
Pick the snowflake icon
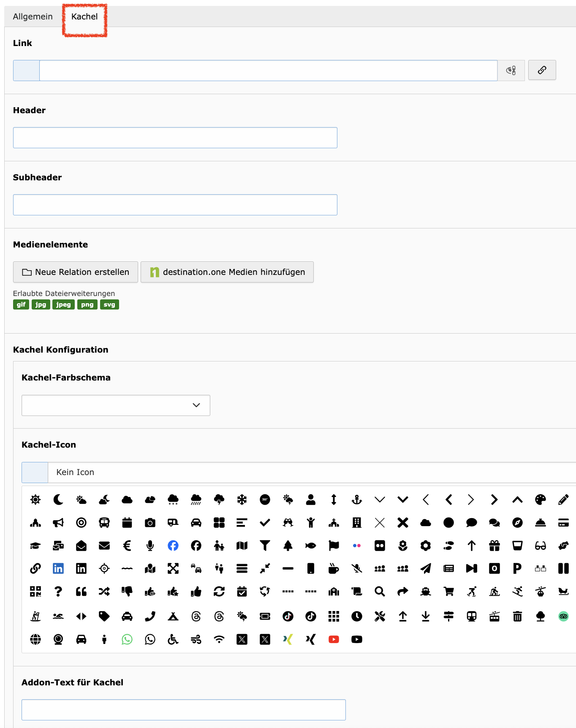point(242,500)
